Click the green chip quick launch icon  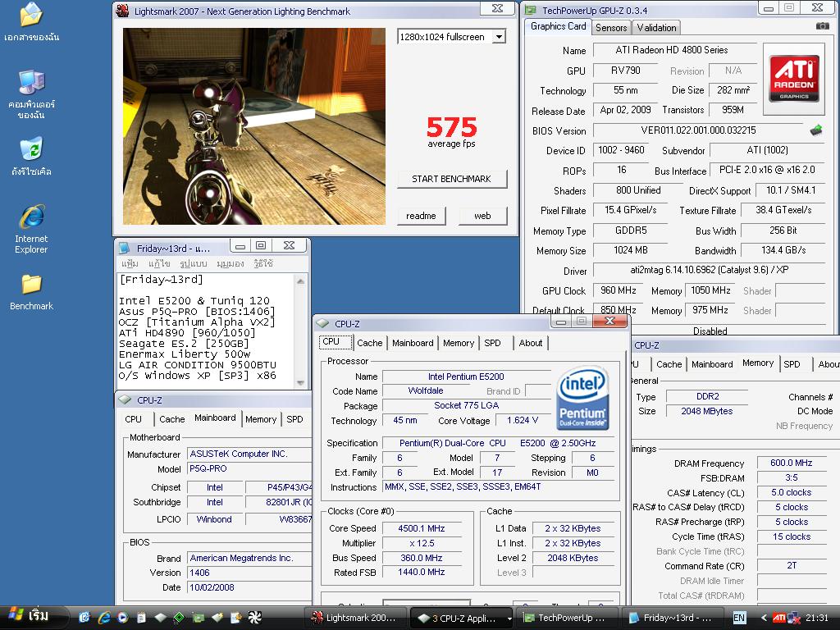179,618
